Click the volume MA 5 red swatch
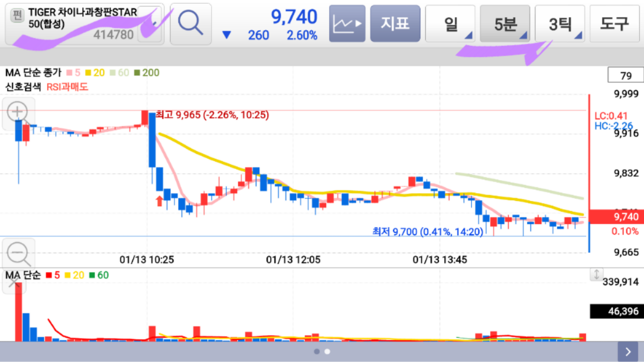The image size is (644, 362). [x=49, y=275]
